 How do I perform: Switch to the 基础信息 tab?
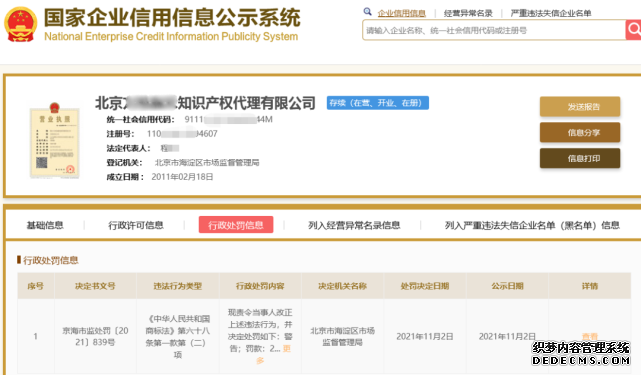(45, 225)
